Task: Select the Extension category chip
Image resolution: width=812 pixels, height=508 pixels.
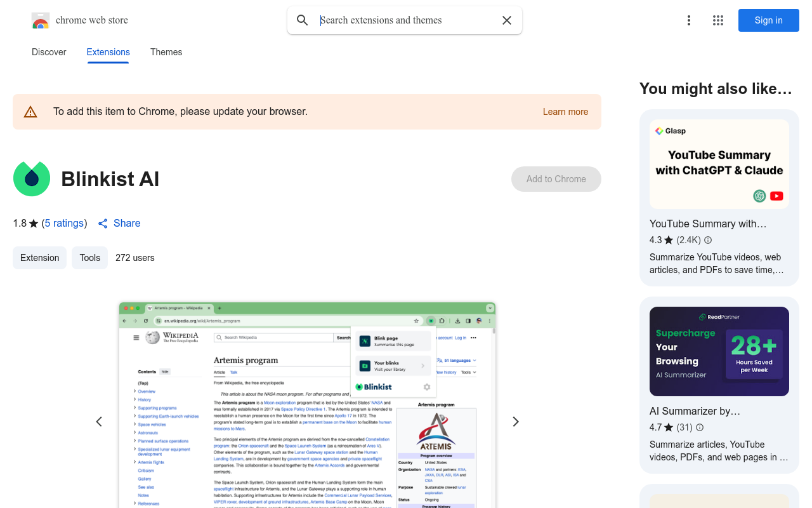Action: [x=39, y=258]
